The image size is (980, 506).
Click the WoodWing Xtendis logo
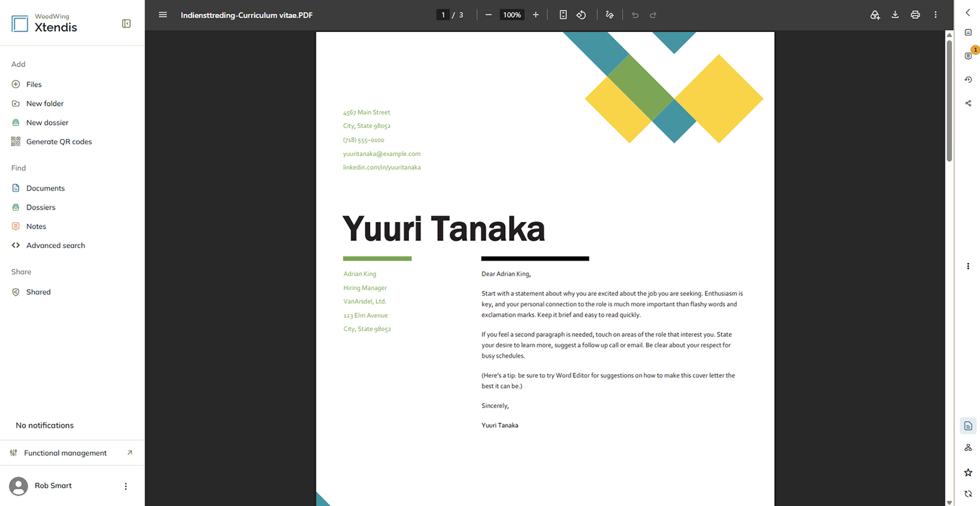(44, 23)
